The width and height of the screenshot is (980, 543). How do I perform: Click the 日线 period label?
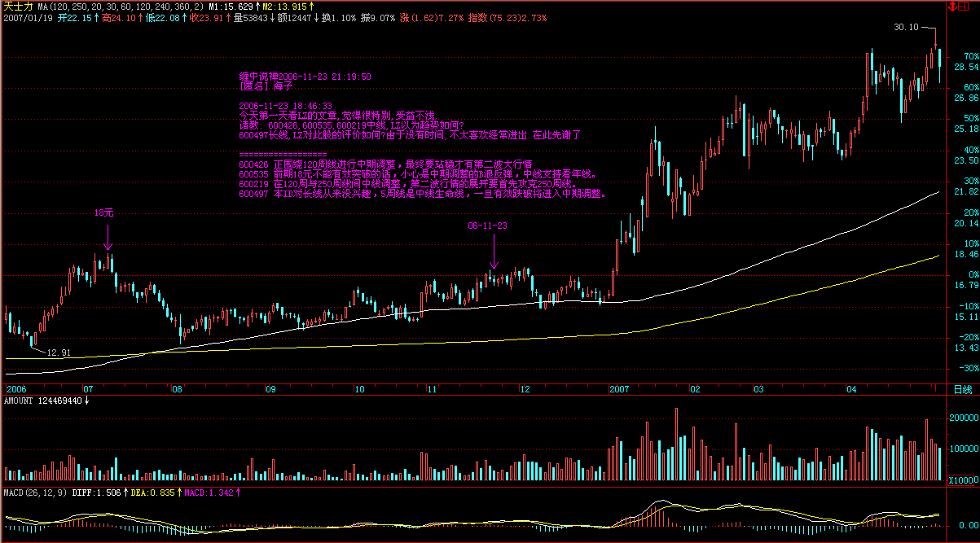[962, 390]
